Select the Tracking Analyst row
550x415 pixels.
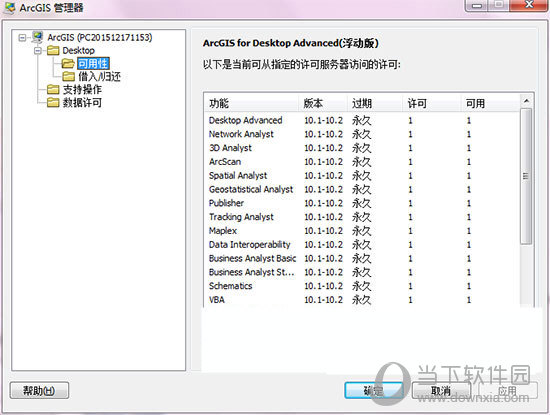point(362,217)
